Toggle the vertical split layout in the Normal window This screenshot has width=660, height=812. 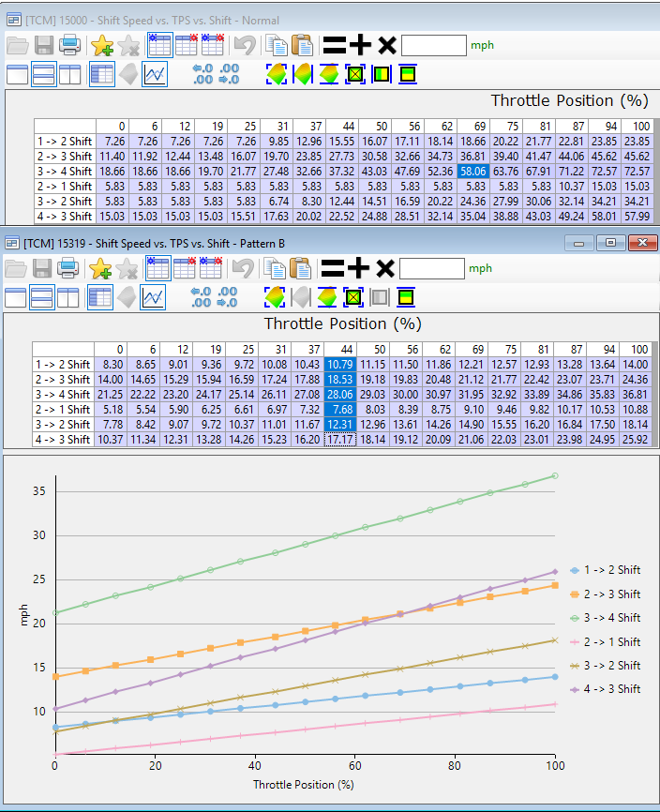coord(70,75)
